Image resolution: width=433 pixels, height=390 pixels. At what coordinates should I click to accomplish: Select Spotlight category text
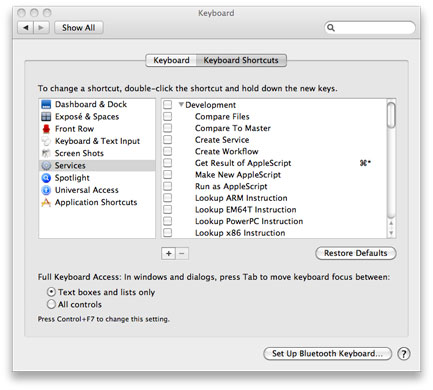tap(72, 178)
